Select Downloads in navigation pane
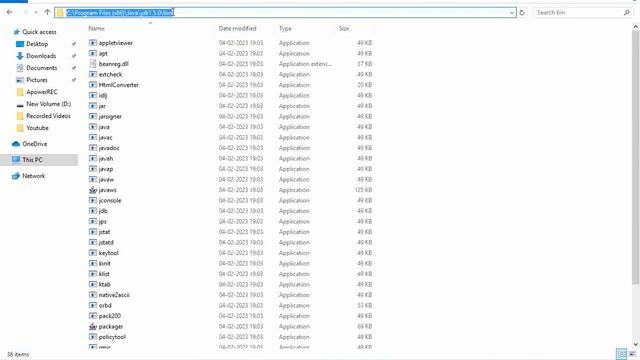The image size is (640, 360). 41,56
